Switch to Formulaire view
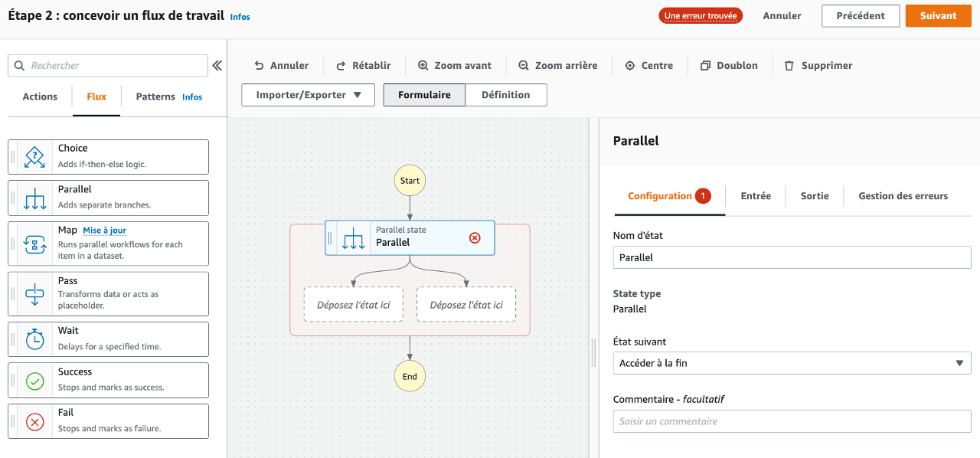Image resolution: width=980 pixels, height=458 pixels. coord(424,95)
